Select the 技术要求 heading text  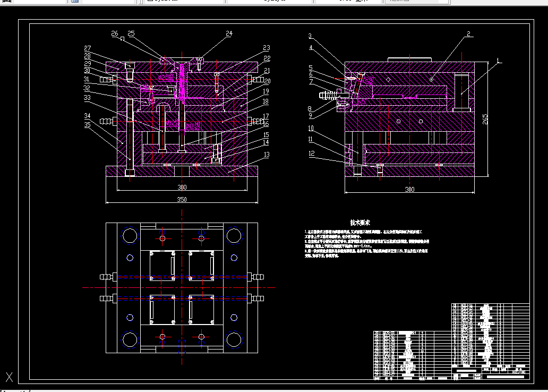click(x=360, y=223)
